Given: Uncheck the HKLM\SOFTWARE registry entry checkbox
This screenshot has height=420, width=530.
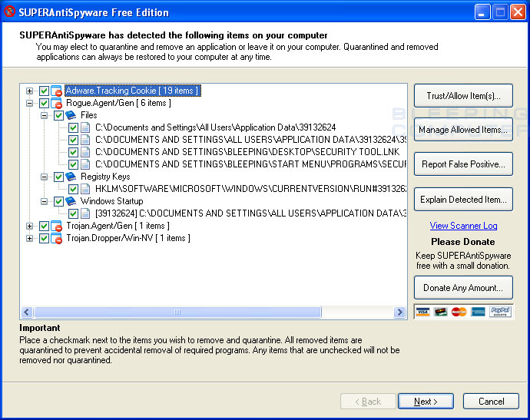Looking at the screenshot, I should (x=73, y=189).
